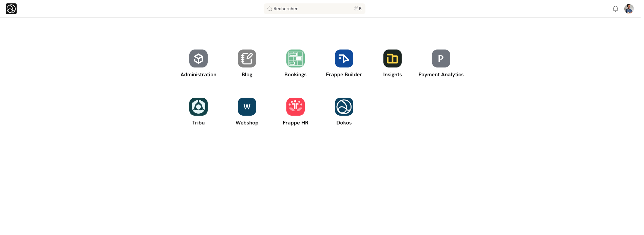This screenshot has height=235, width=644.
Task: Click the Blog notebook icon
Action: click(x=247, y=59)
